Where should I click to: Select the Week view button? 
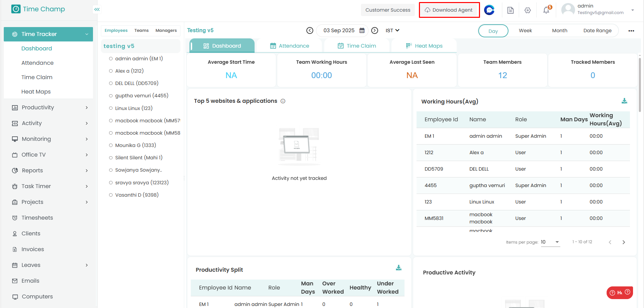coord(525,30)
